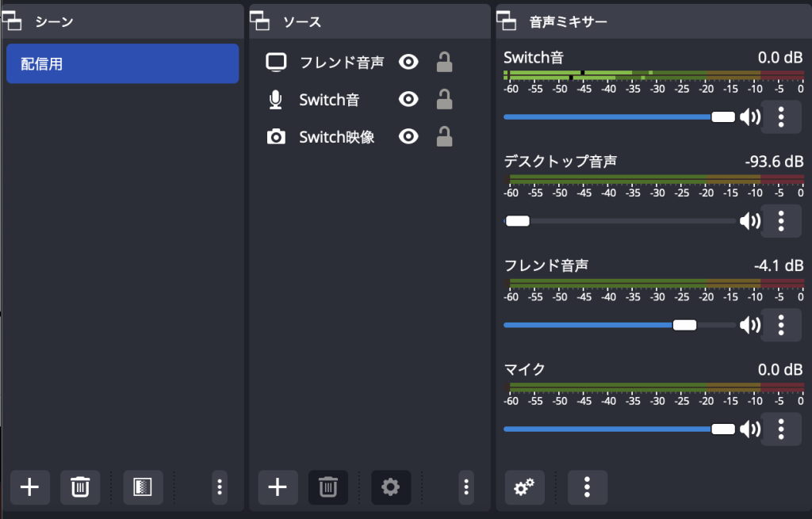Click デスクトップ音声 channel label
The image size is (812, 519).
[x=561, y=162]
